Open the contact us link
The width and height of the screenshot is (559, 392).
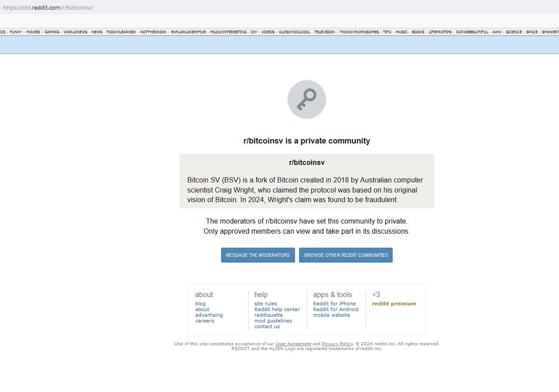point(267,326)
